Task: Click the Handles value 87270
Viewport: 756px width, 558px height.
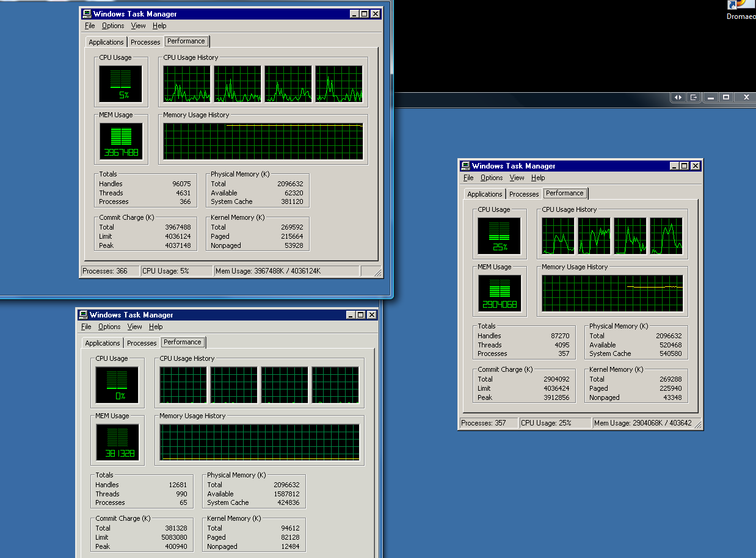Action: pos(560,336)
